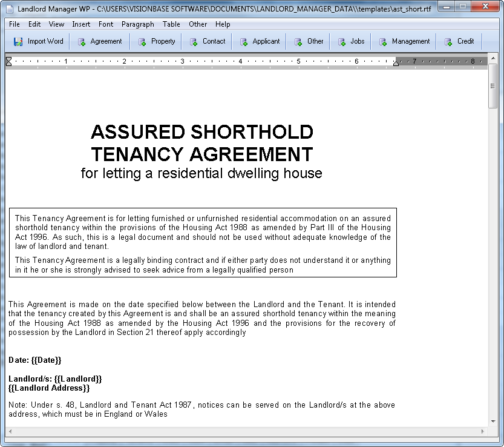Click the Applicant database icon
Image resolution: width=504 pixels, height=447 pixels.
coord(244,42)
